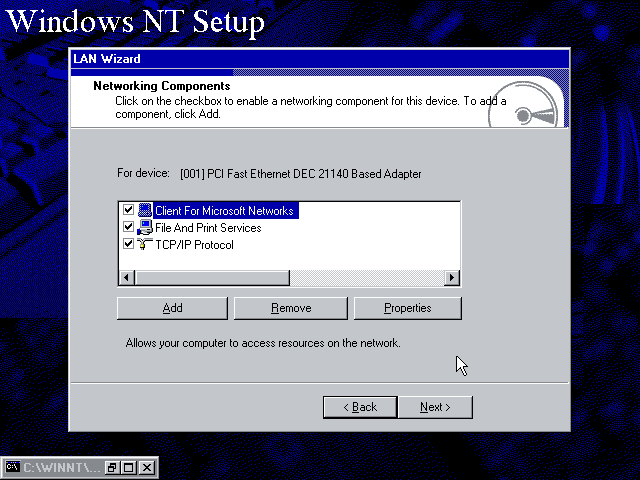The height and width of the screenshot is (480, 640).
Task: Click the C:\WINNT minimized window title
Action: [61, 467]
